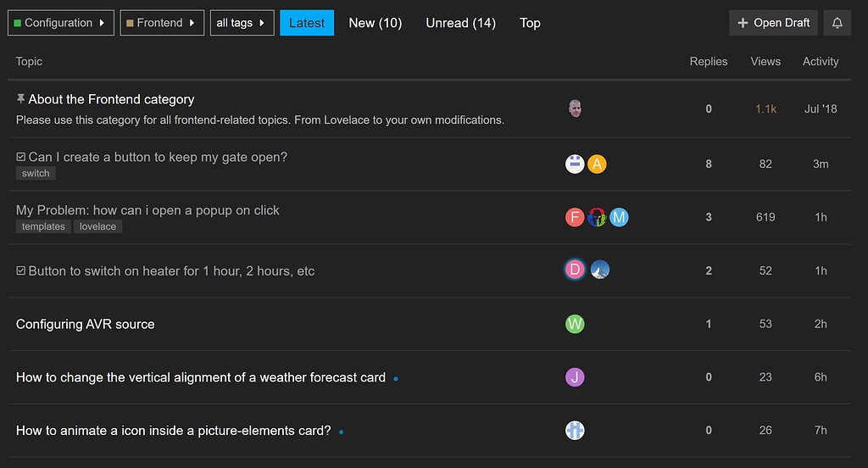The height and width of the screenshot is (468, 868).
Task: Filter by the templates tag
Action: 43,226
